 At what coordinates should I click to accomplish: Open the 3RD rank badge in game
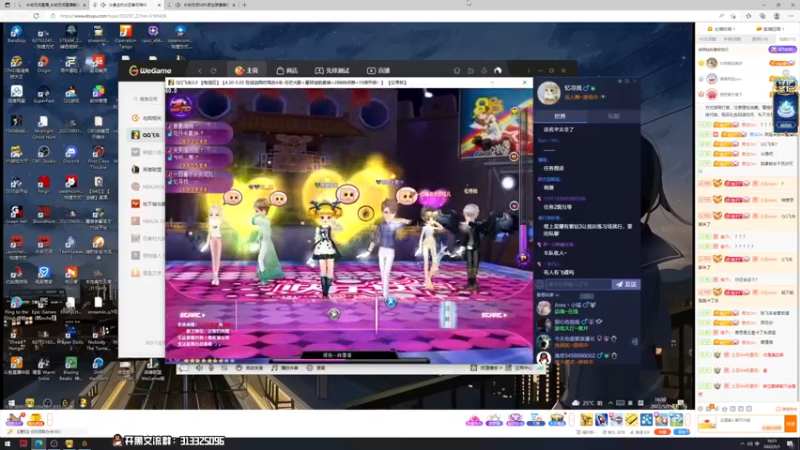[181, 106]
